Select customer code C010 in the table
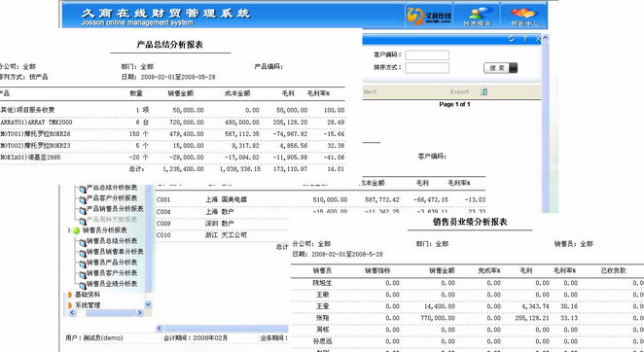This screenshot has height=352, width=644. [163, 235]
